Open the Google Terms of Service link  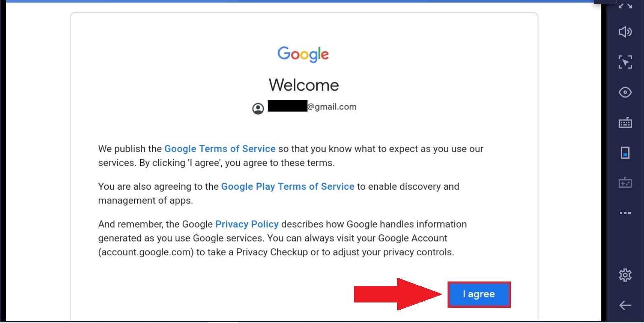[220, 149]
